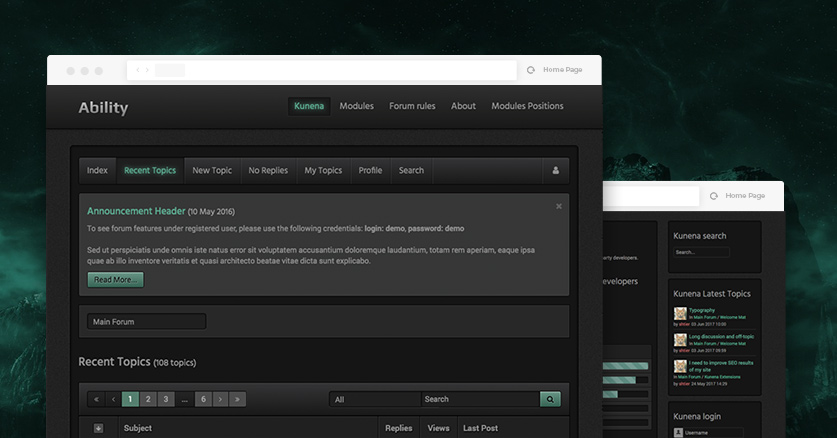Go to page 3 in pagination
This screenshot has width=837, height=438.
coord(166,399)
